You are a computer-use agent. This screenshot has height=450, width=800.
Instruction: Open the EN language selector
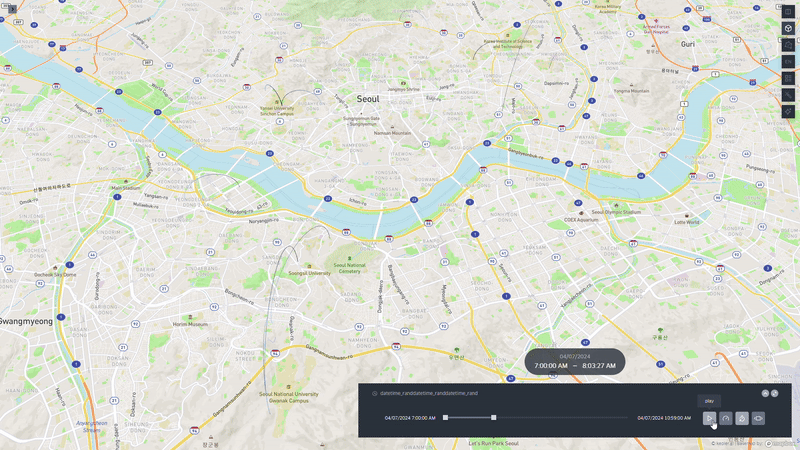(x=788, y=62)
